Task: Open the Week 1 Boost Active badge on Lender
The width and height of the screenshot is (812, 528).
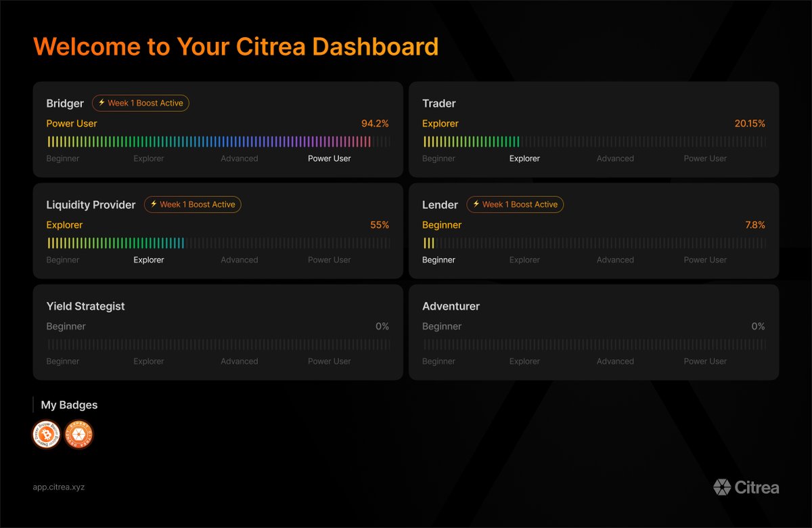Action: [x=515, y=204]
